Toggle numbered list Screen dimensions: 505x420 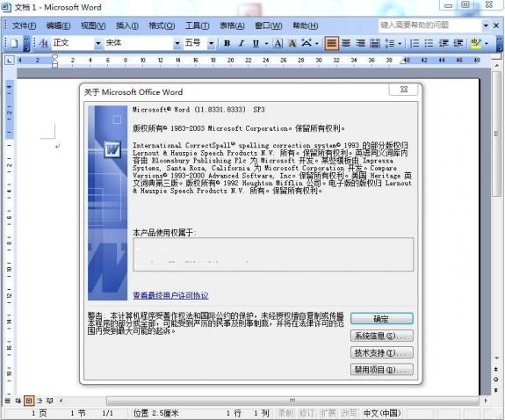click(x=415, y=43)
